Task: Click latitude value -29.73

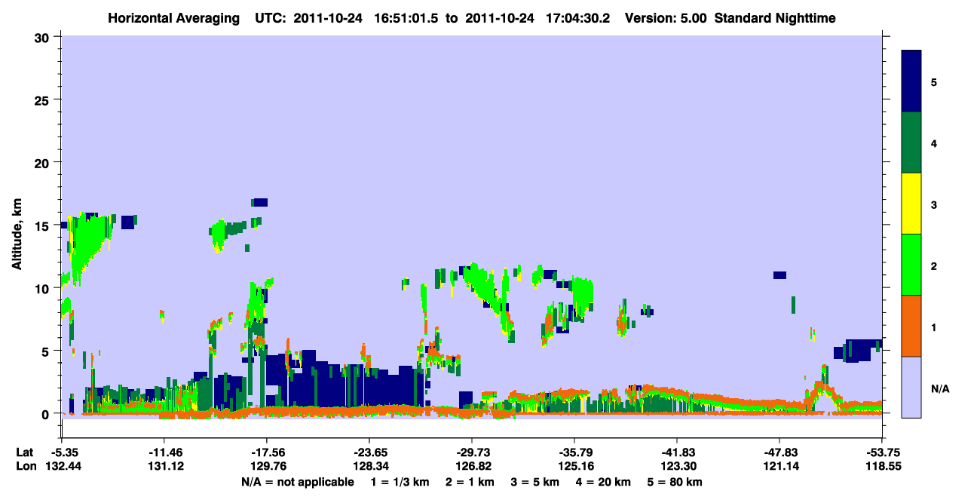Action: point(472,452)
